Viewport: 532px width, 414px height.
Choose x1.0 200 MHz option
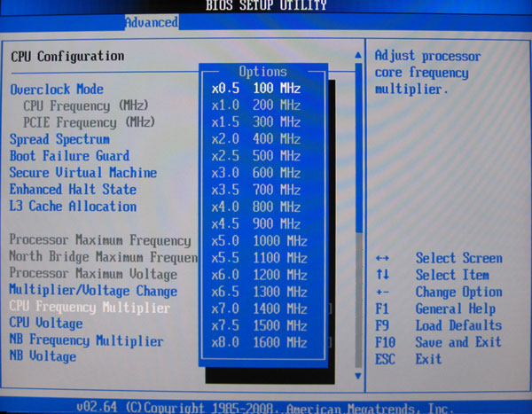click(x=256, y=105)
